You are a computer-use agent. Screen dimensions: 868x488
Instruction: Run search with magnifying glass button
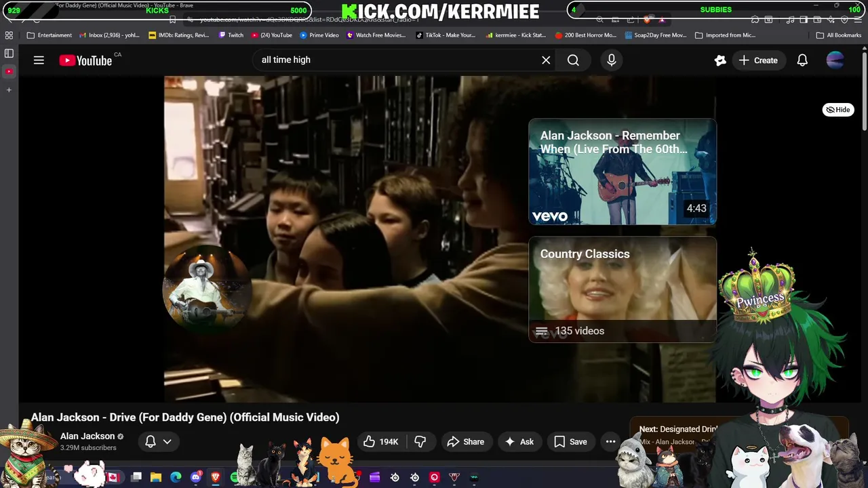573,60
